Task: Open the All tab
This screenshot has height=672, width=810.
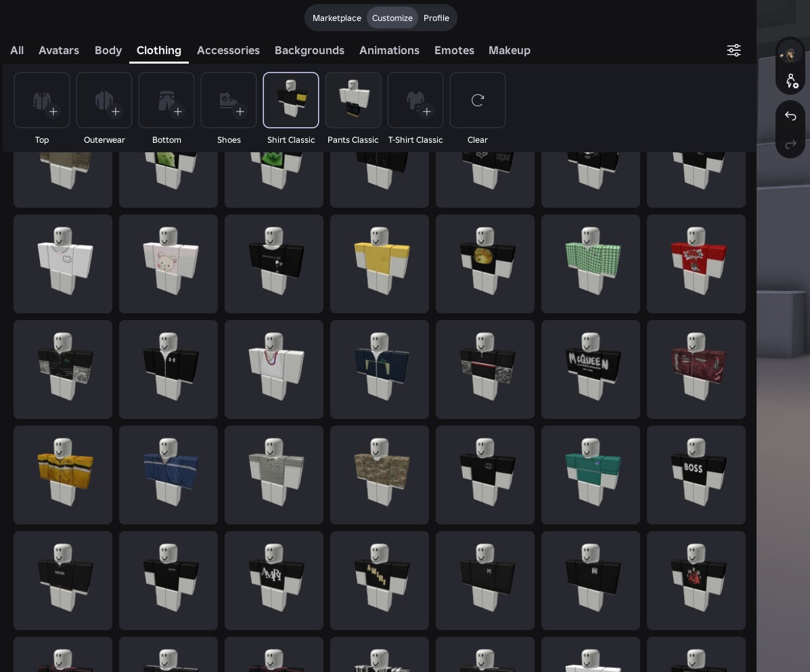Action: 16,50
